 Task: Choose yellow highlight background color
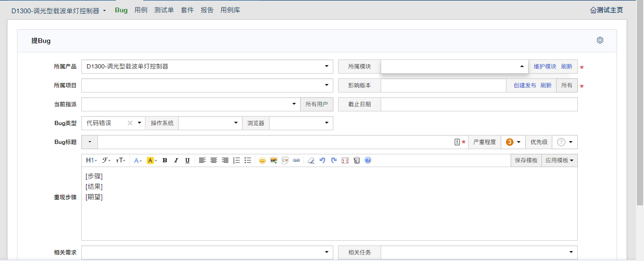pos(152,160)
